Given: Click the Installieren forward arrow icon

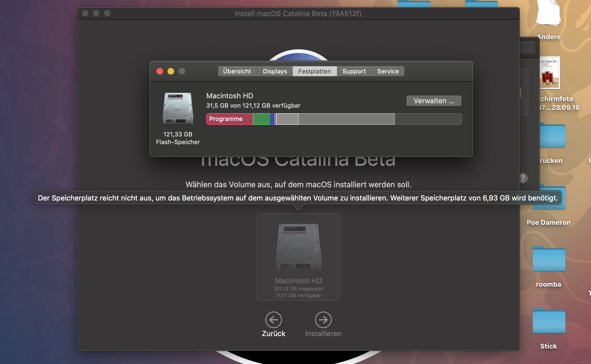Looking at the screenshot, I should [x=323, y=320].
